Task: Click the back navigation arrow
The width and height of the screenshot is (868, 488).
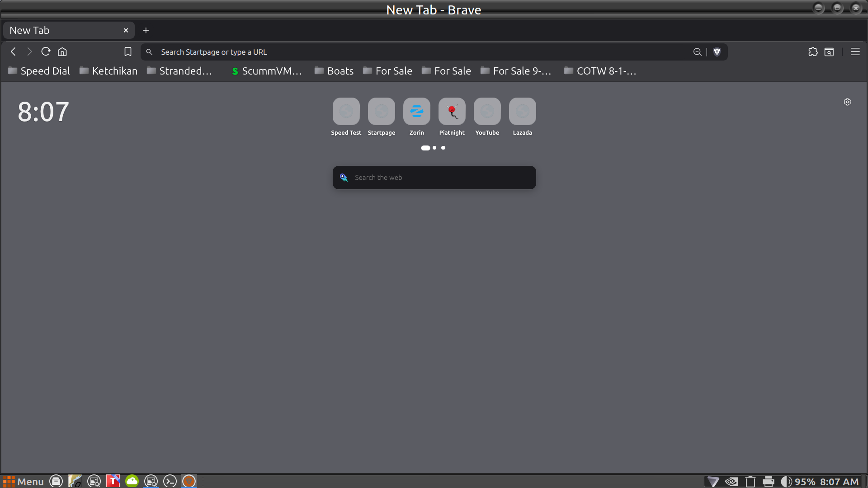Action: [x=14, y=52]
